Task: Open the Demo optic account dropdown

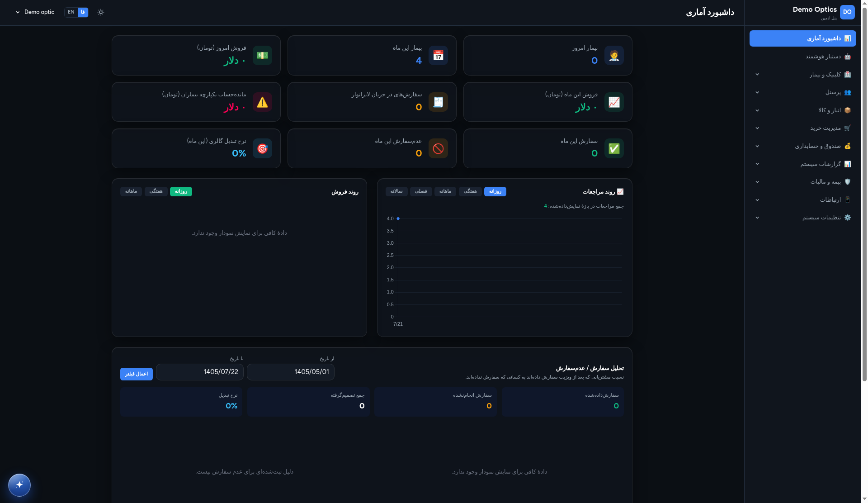Action: 35,12
